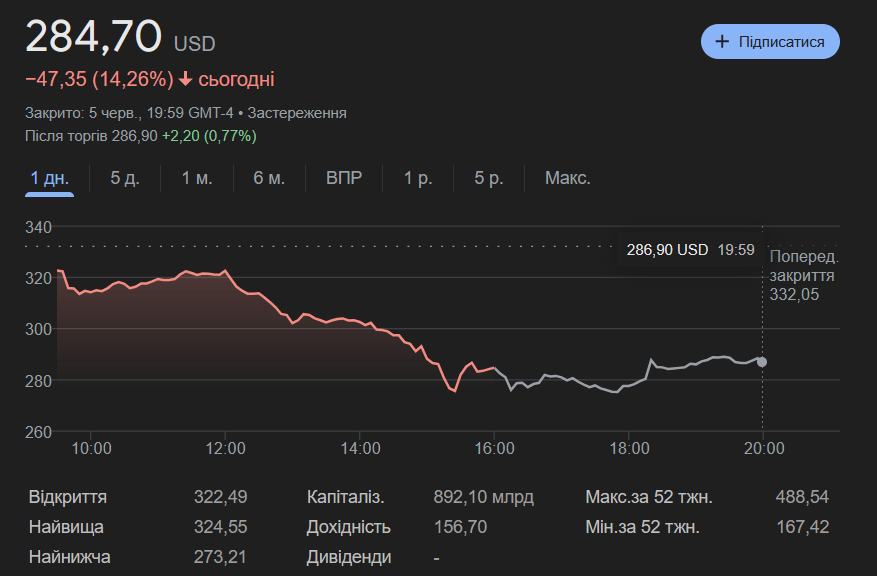
Task: Switch to the 5 р. tab
Action: (x=489, y=178)
